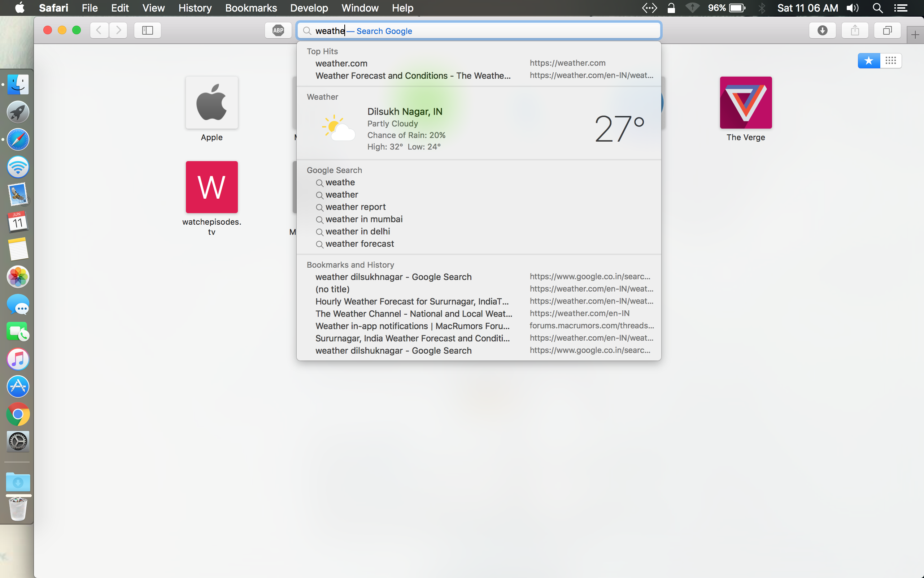Screen dimensions: 924x578
Task: Open the watchepisodes.tv favorite thumbnail
Action: (212, 187)
